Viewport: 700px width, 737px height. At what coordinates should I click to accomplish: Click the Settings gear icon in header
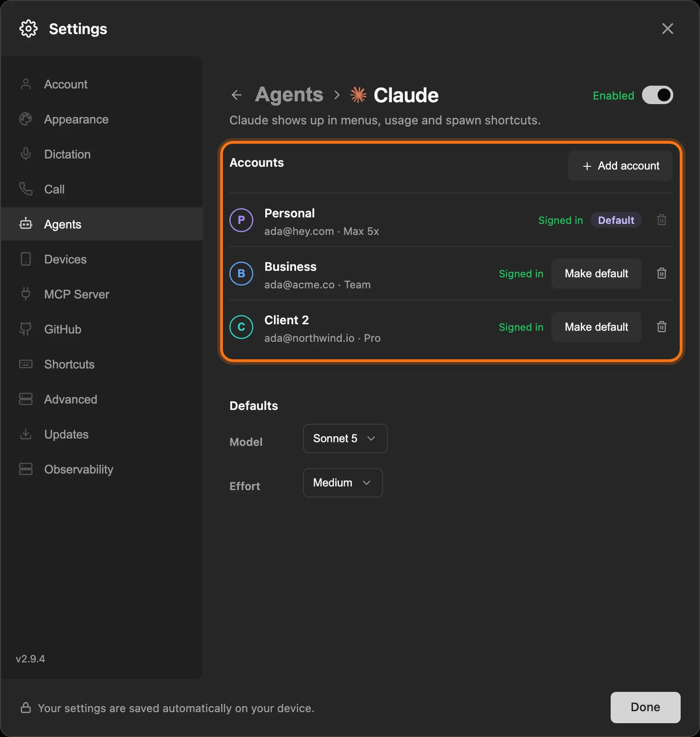coord(29,29)
